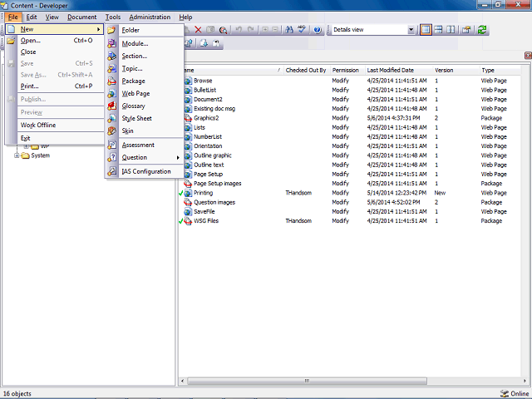Image resolution: width=532 pixels, height=399 pixels.
Task: Click the Glossary book icon in submenu
Action: [x=111, y=106]
